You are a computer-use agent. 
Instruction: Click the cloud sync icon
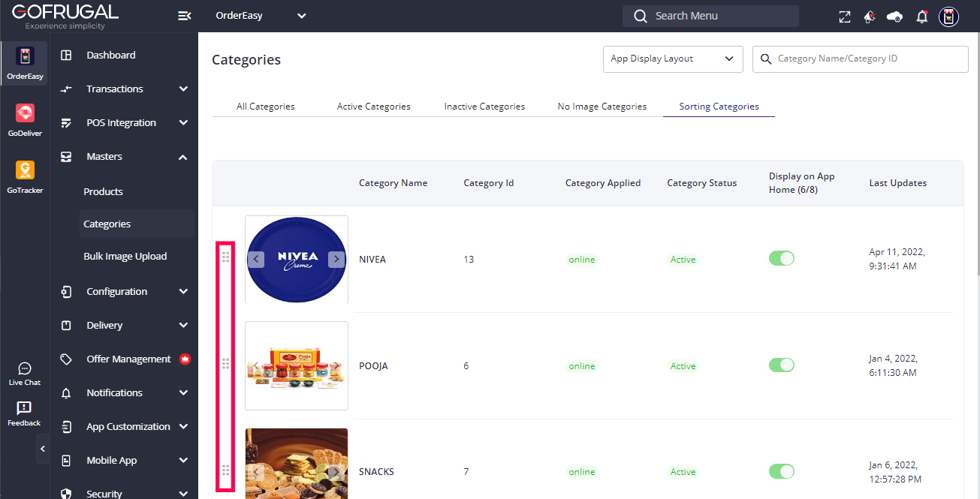894,16
